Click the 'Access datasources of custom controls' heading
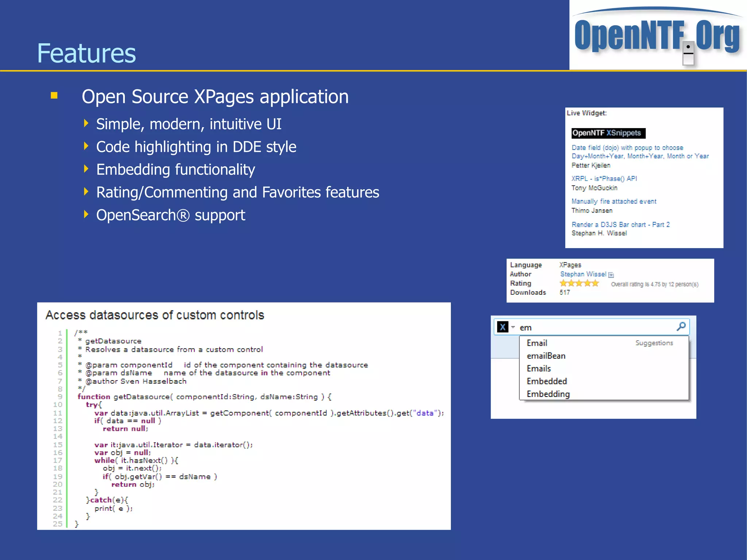Image resolution: width=747 pixels, height=560 pixels. coord(155,315)
